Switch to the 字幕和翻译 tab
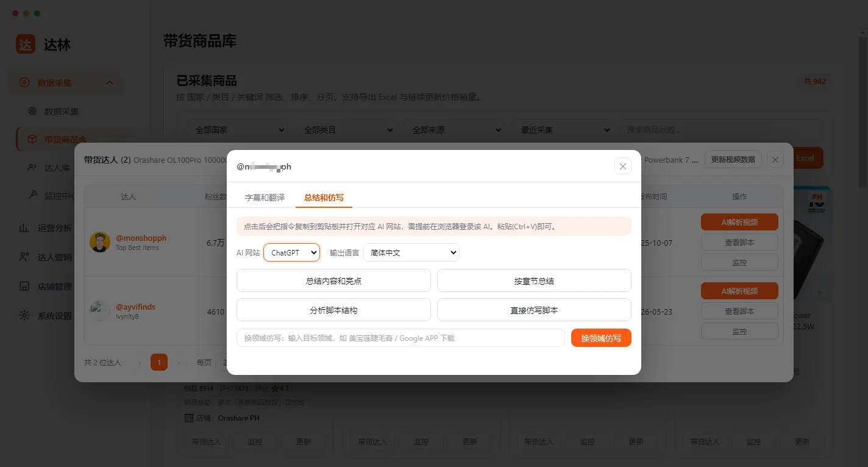The width and height of the screenshot is (868, 467). point(265,198)
